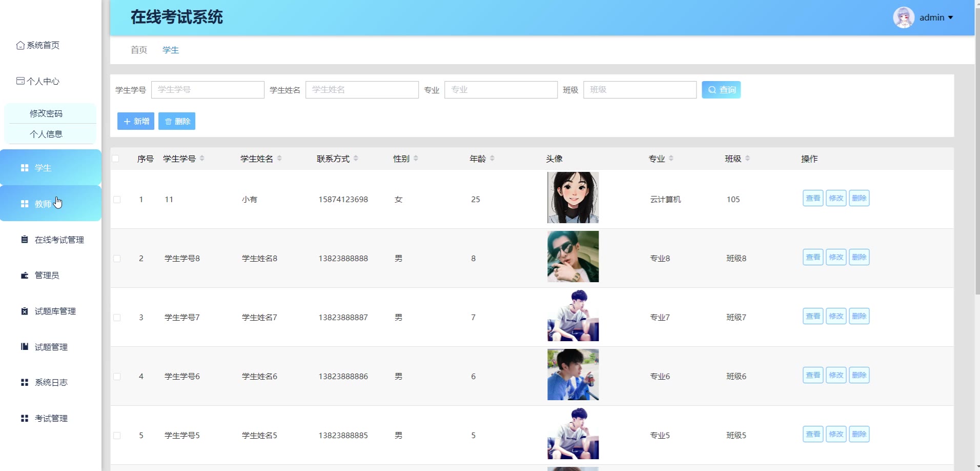
Task: Go to 首页 breadcrumb tab
Action: [x=139, y=50]
